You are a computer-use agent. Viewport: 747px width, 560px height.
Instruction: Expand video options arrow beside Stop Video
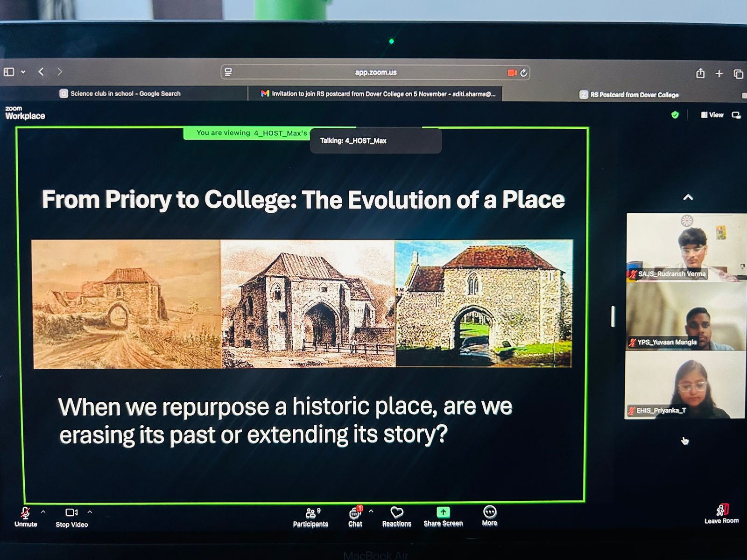(x=90, y=512)
